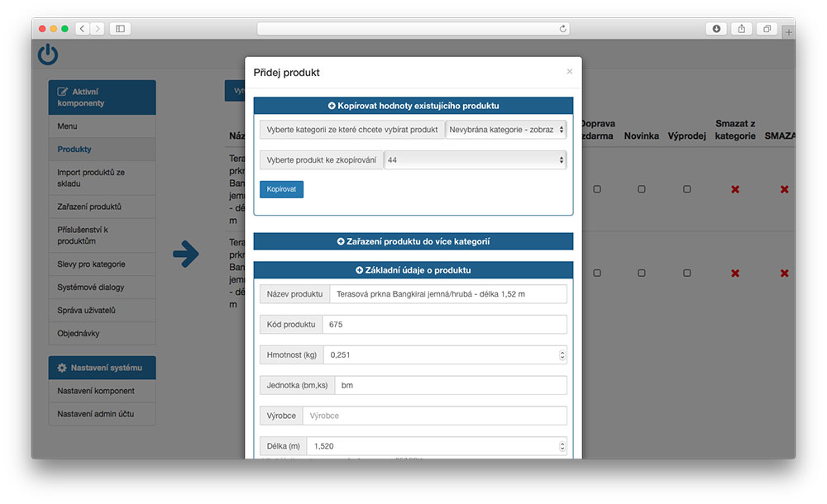The width and height of the screenshot is (827, 504).
Task: Click the first row red delete X
Action: tap(784, 189)
